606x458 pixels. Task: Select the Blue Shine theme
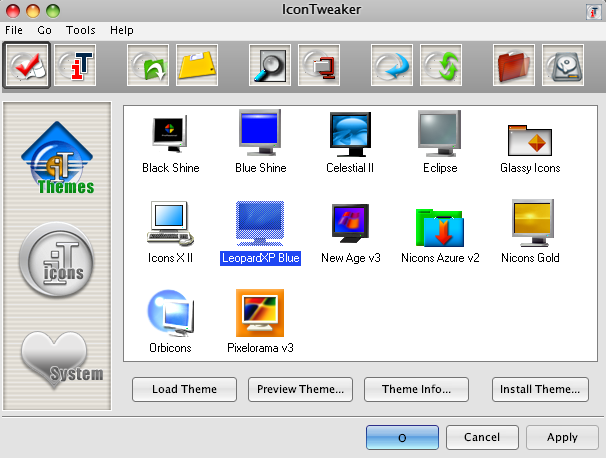coord(260,142)
